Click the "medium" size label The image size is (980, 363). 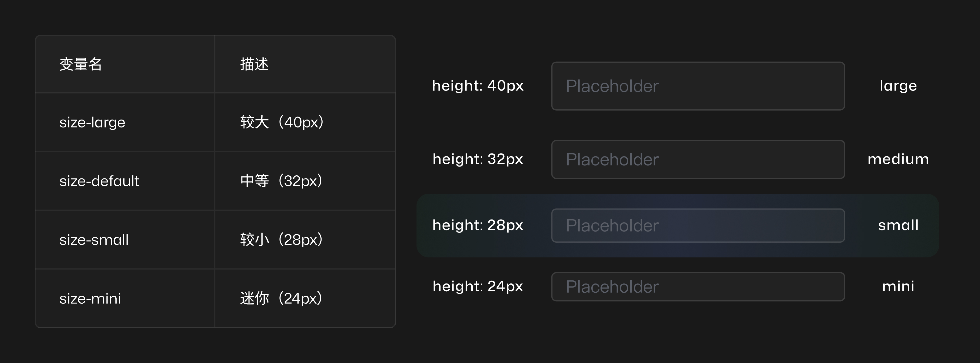pyautogui.click(x=898, y=159)
